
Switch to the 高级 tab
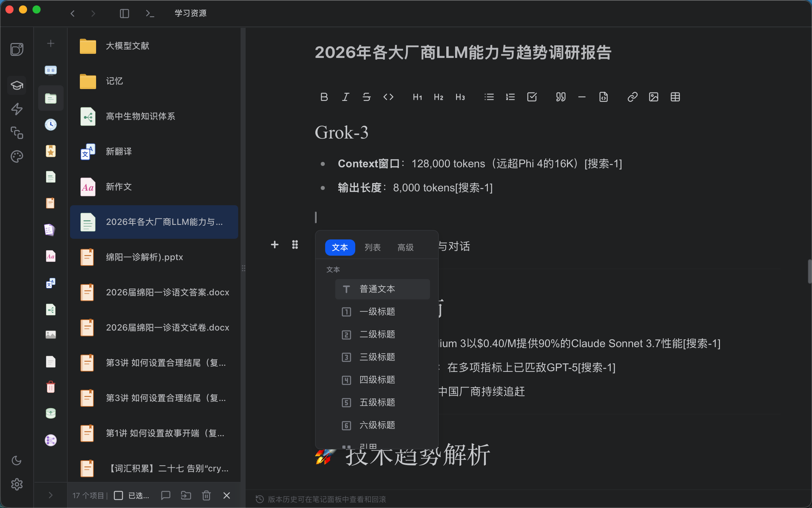405,248
